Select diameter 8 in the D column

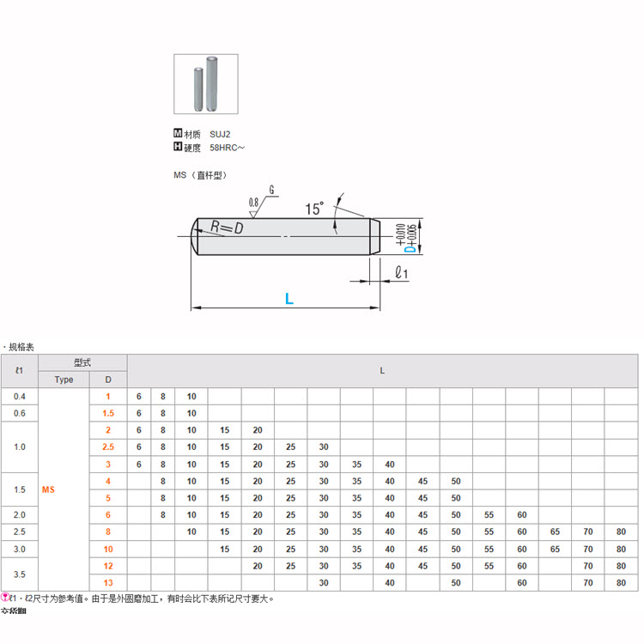tap(108, 532)
